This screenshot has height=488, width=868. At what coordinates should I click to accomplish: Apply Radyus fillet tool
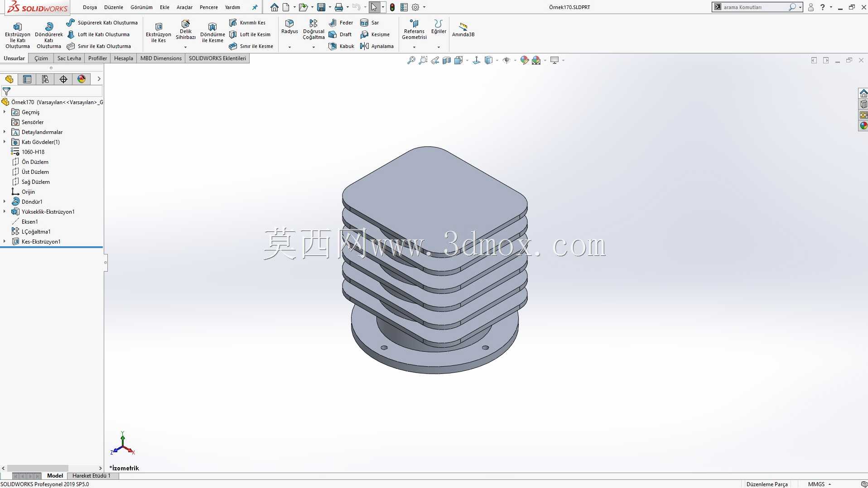tap(289, 27)
